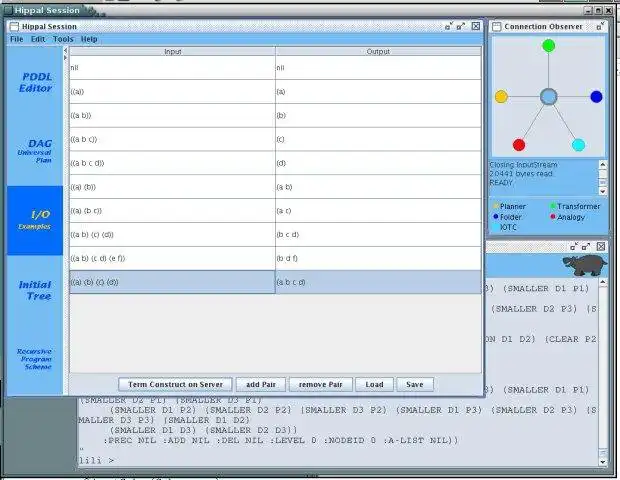The height and width of the screenshot is (480, 620).
Task: Click the IOTC legend entry
Action: pyautogui.click(x=505, y=227)
